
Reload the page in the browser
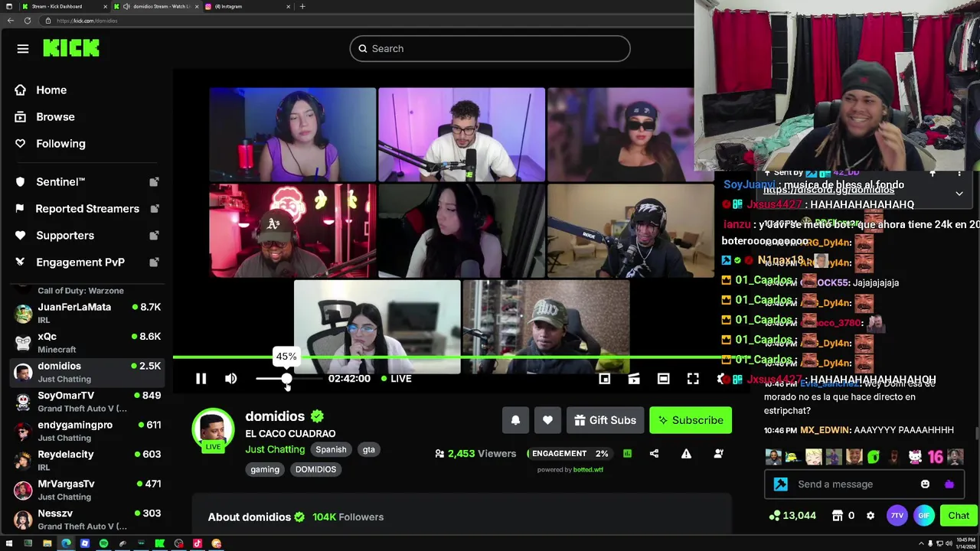pyautogui.click(x=27, y=21)
